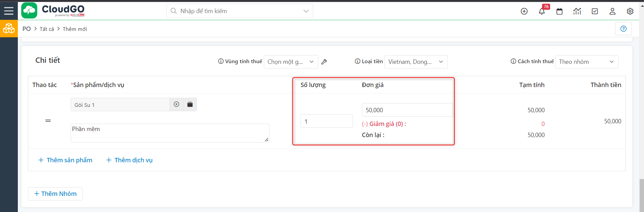Screen dimensions: 644x212
Task: Click the vertical page scrollbar
Action: [642, 195]
